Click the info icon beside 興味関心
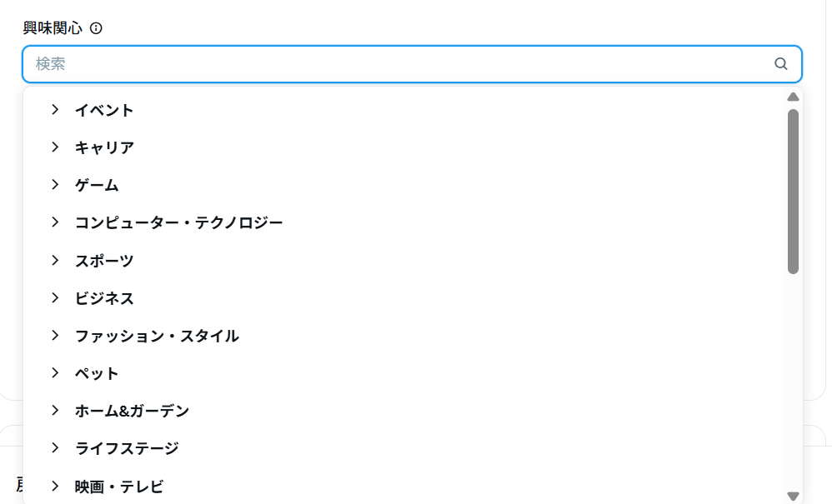The image size is (832, 504). click(x=96, y=28)
